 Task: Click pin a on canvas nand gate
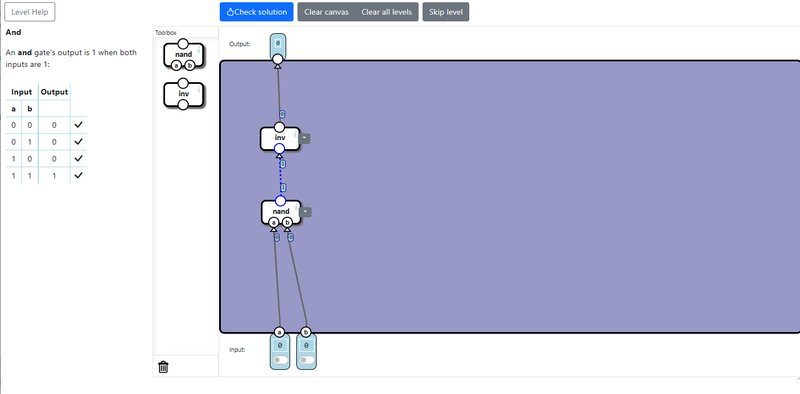273,223
